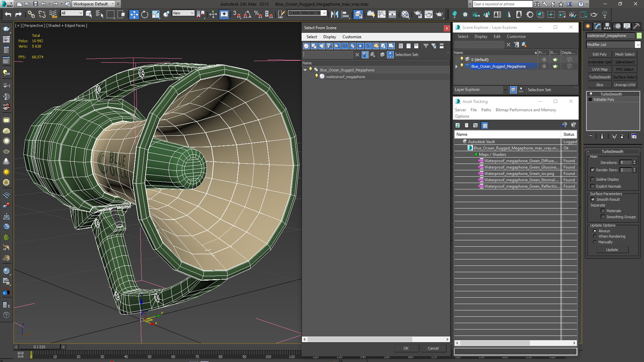Click Remove modifier trash icon in stack
The width and height of the screenshot is (644, 362).
pyautogui.click(x=622, y=136)
